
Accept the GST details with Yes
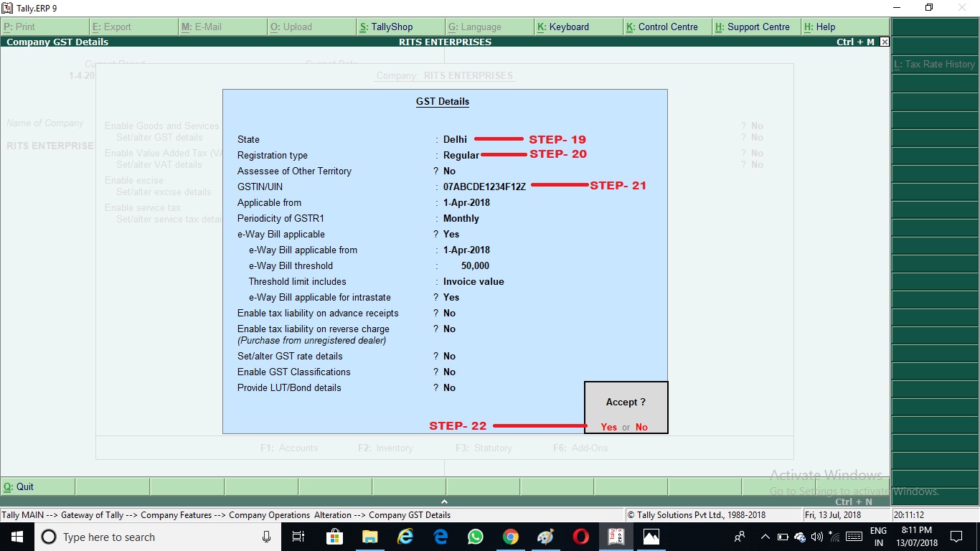tap(609, 427)
